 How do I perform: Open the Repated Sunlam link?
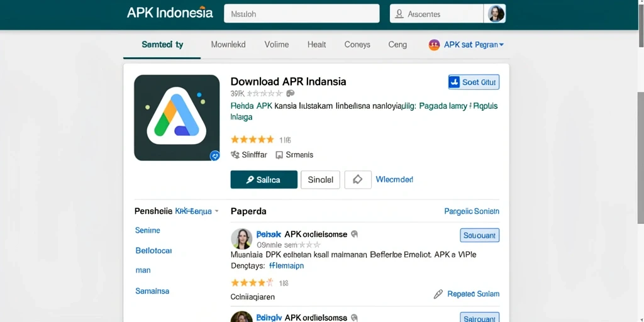tap(473, 294)
